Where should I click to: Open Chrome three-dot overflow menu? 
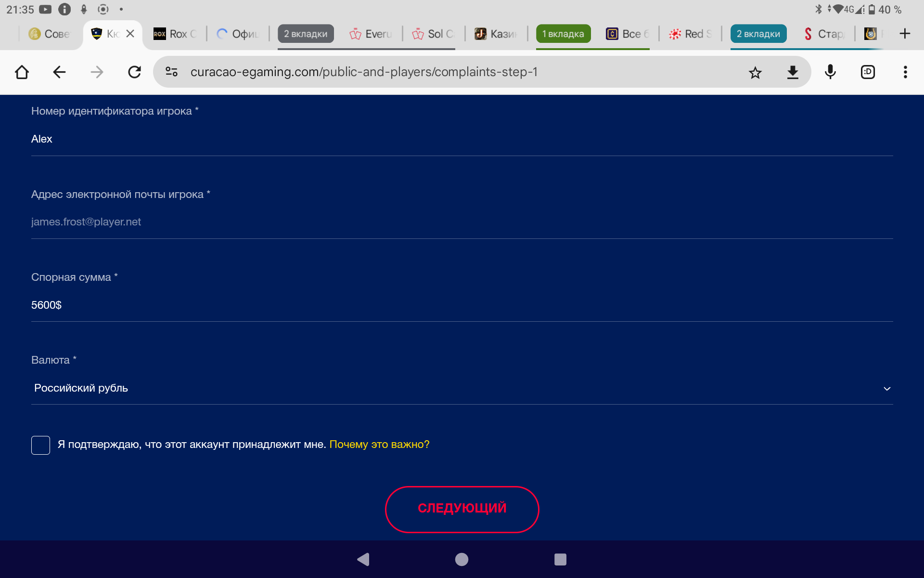pyautogui.click(x=905, y=72)
